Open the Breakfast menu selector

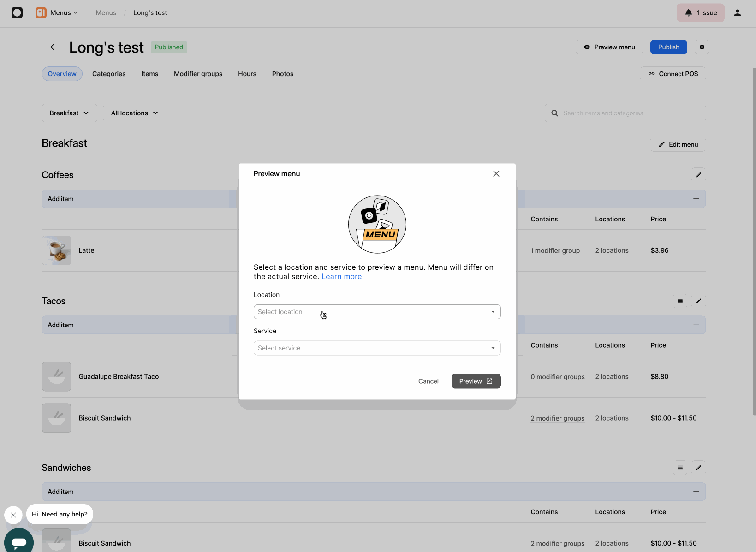click(69, 113)
